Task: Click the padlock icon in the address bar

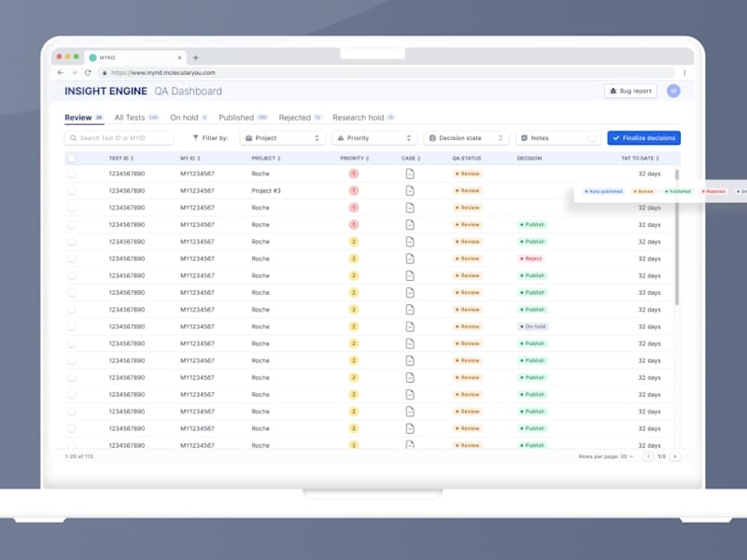Action: (x=105, y=73)
